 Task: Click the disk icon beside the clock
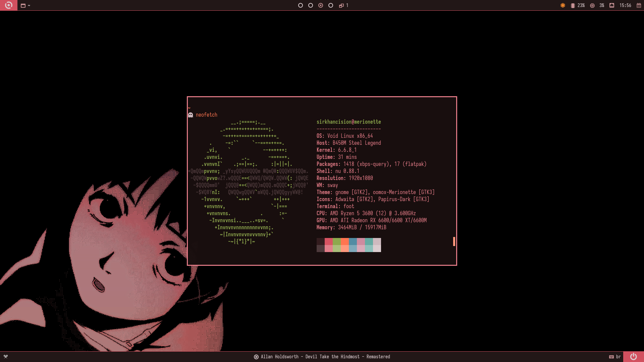point(612,5)
